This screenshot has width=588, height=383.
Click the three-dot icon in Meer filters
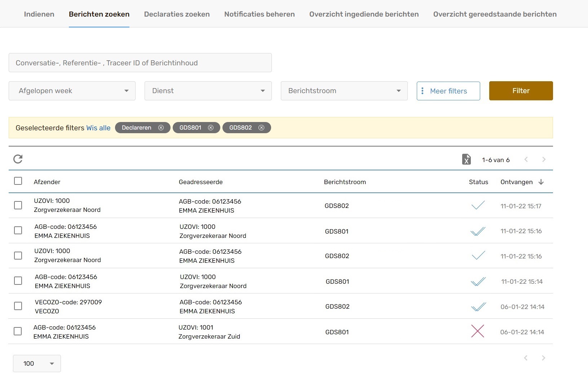[x=423, y=91]
